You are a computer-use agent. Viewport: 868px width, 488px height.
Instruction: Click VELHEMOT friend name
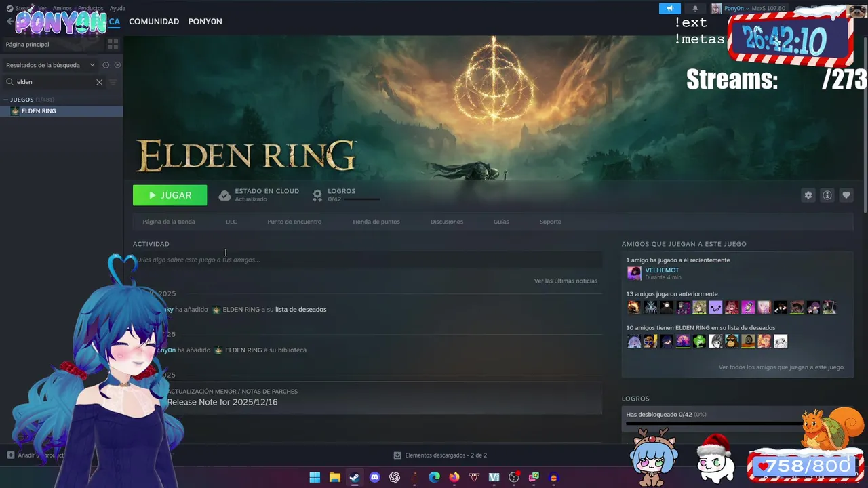tap(662, 270)
